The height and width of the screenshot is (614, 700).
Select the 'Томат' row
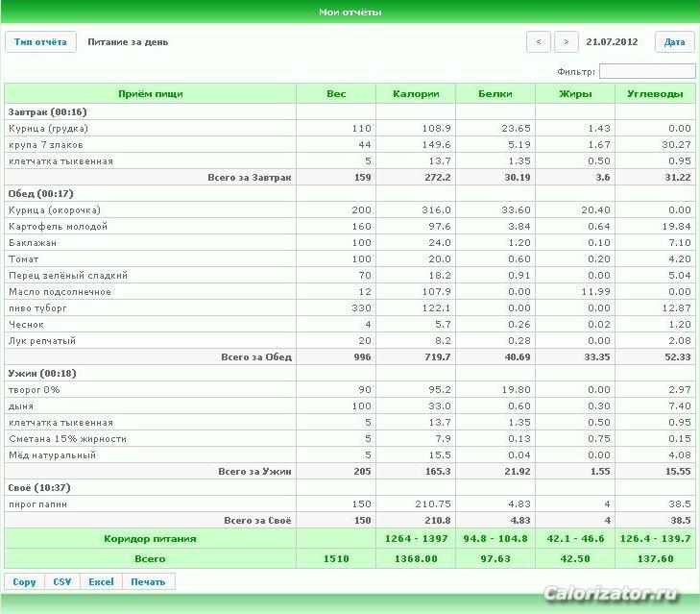[350, 259]
